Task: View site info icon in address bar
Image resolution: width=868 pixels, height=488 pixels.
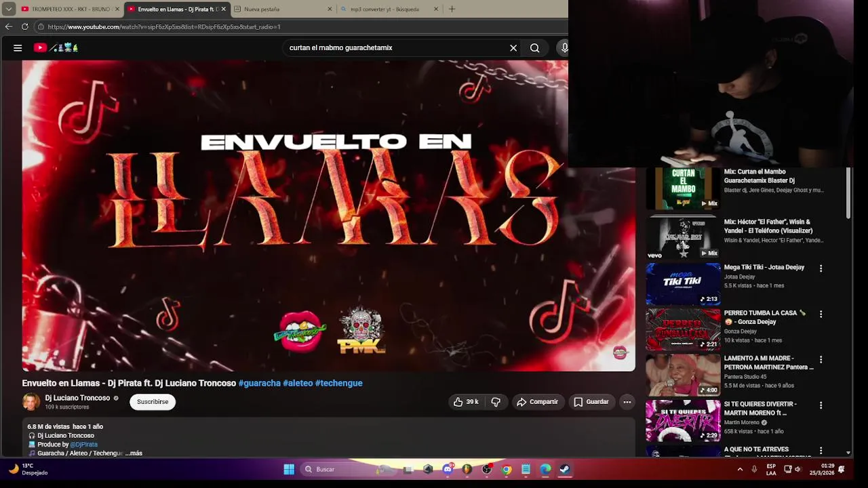Action: (41, 26)
